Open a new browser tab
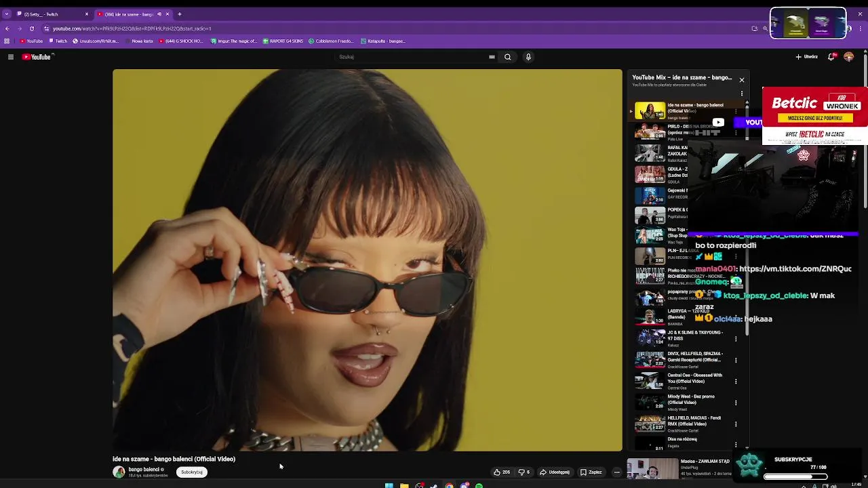This screenshot has height=488, width=868. (180, 14)
